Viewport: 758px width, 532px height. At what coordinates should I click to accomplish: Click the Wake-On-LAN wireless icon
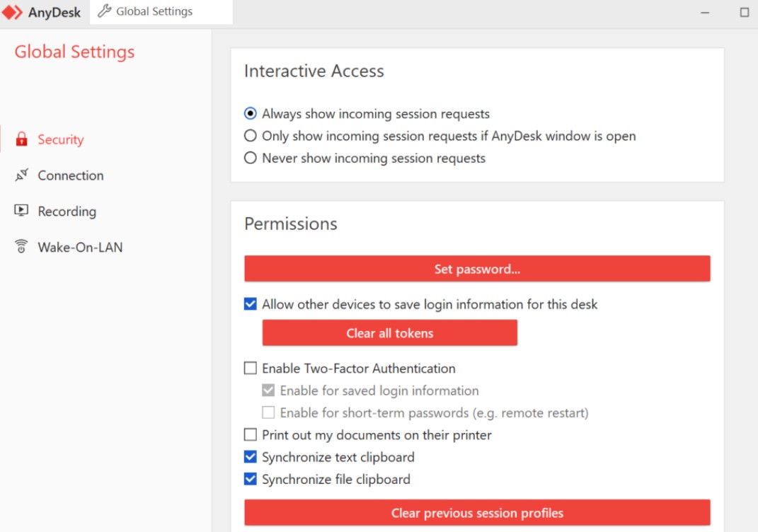21,246
